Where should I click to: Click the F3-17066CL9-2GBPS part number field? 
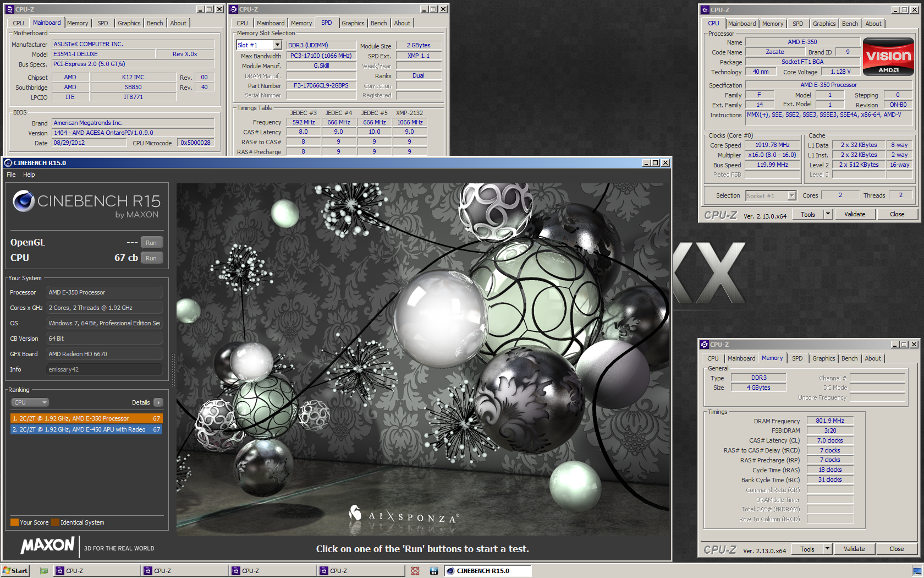click(x=321, y=86)
